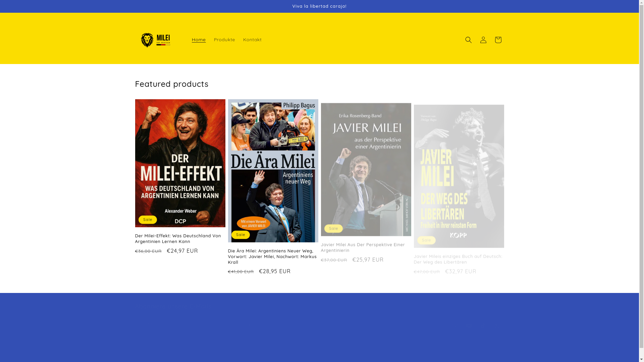
Task: Click 'Javier Mileis einziges Buch auf Deutsch' link
Action: pos(458,259)
